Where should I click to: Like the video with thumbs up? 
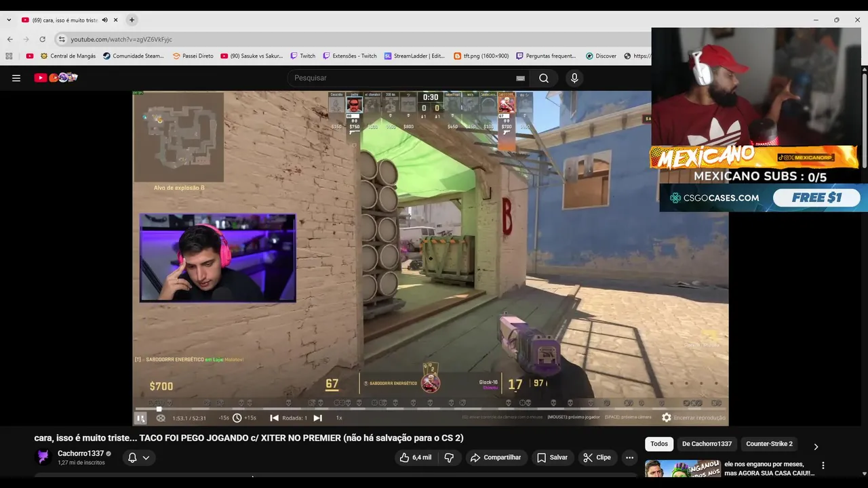click(415, 457)
